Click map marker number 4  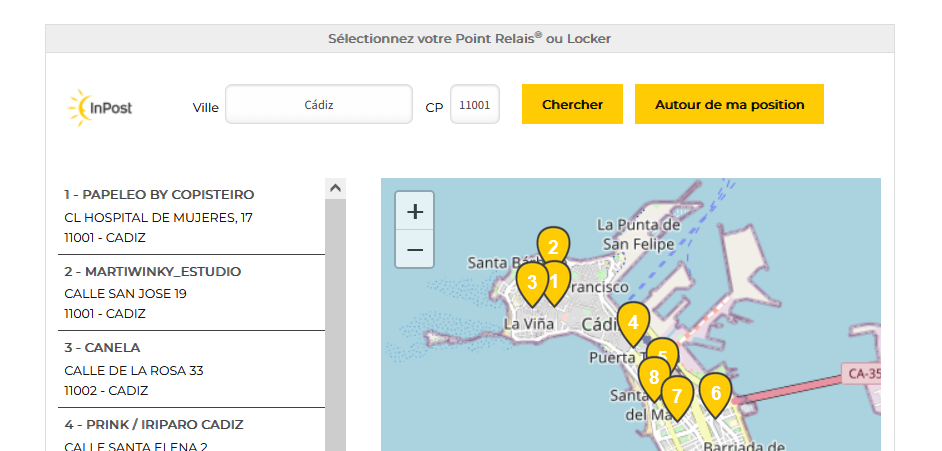(632, 322)
